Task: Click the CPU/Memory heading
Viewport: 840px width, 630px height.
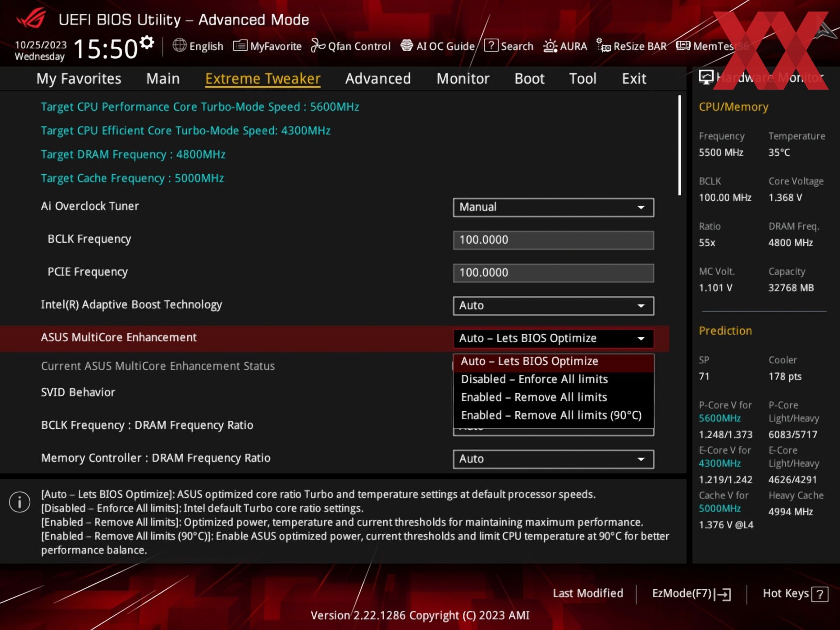Action: click(733, 107)
